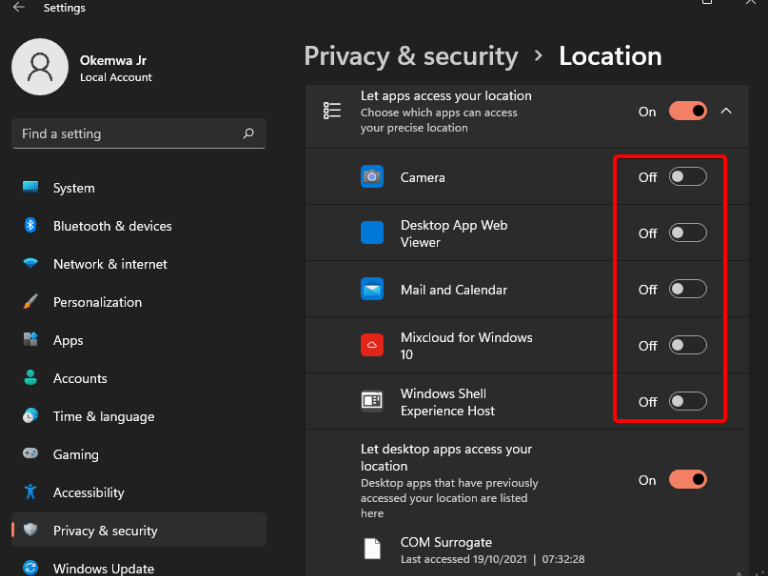The width and height of the screenshot is (768, 576).
Task: Click the Time & language clock icon
Action: click(30, 415)
